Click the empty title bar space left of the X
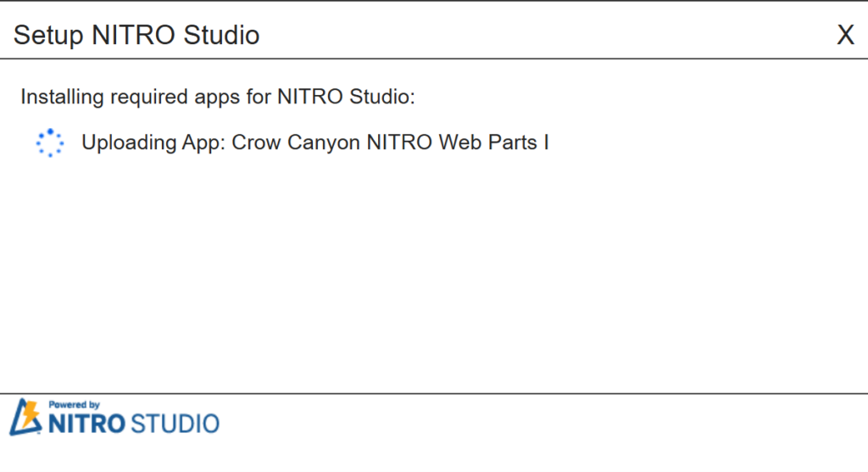Screen dimensions: 868x472 [551, 36]
